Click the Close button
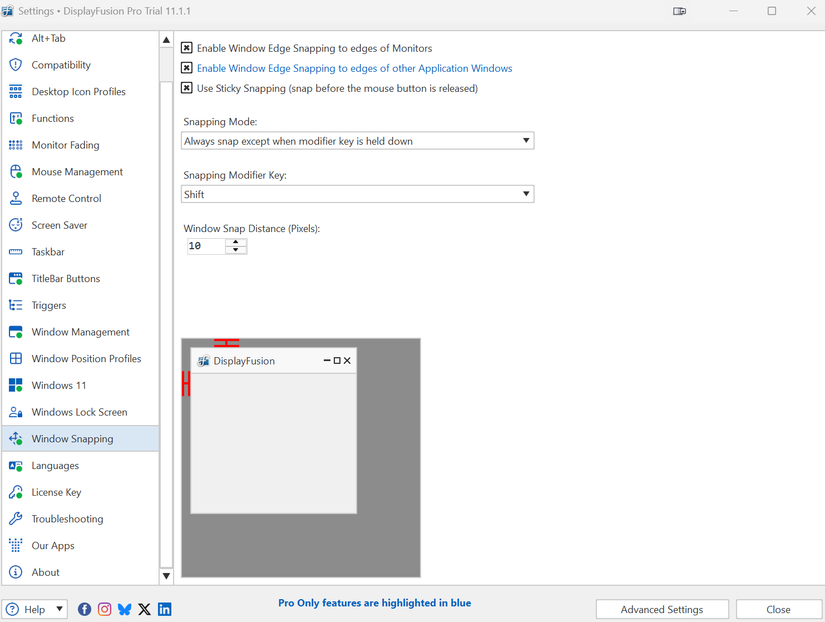Image resolution: width=825 pixels, height=622 pixels. pyautogui.click(x=779, y=609)
